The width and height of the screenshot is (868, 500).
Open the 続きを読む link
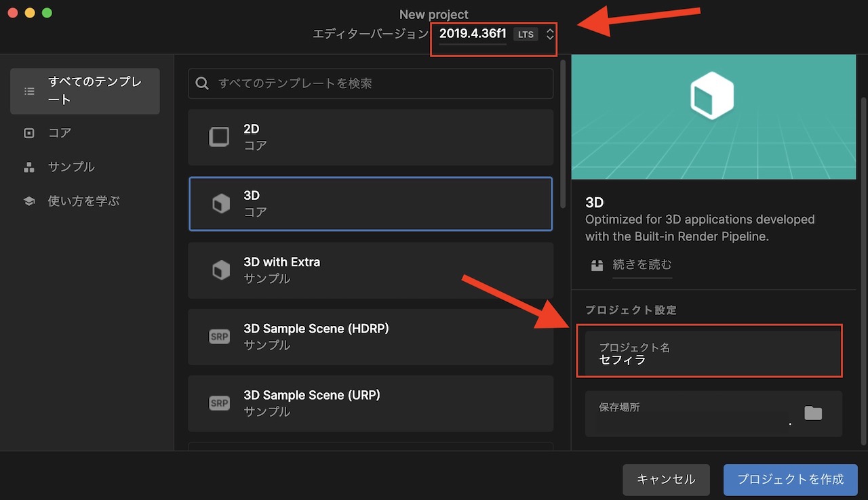(x=642, y=265)
